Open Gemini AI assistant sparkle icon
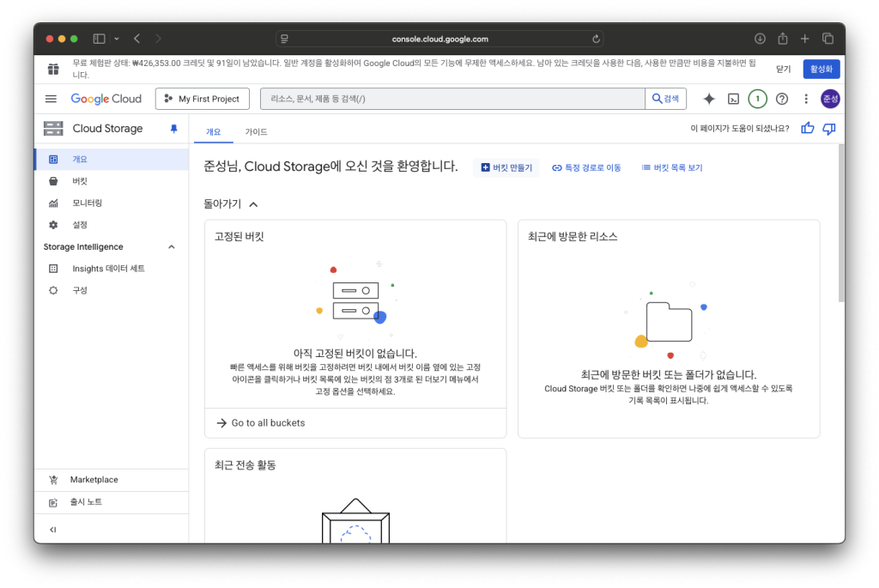Screen dimensions: 879x588 (709, 99)
